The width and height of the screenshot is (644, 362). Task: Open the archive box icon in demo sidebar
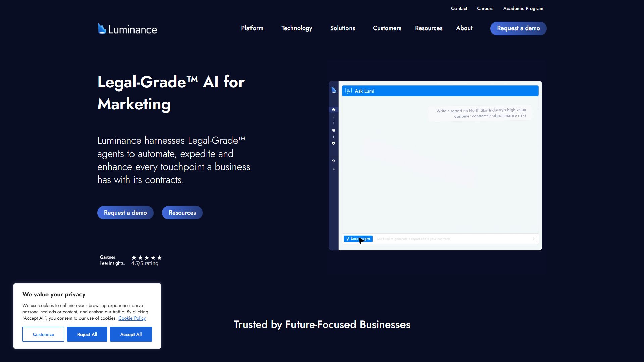[x=334, y=130]
